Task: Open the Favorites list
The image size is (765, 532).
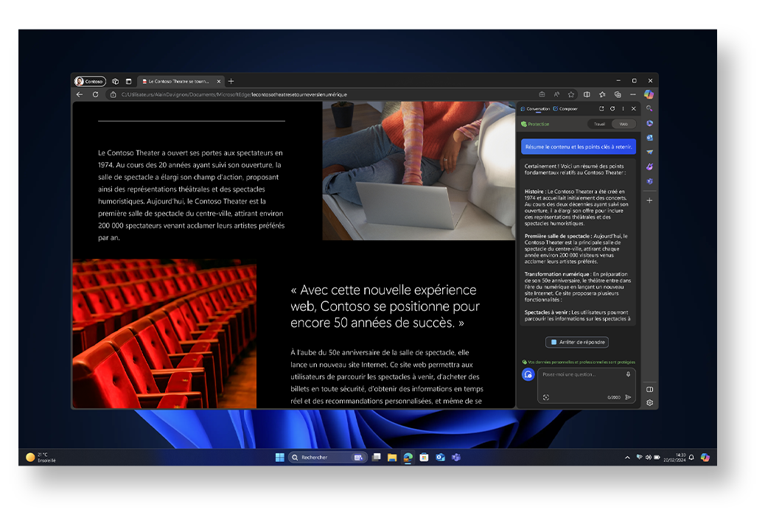Action: (603, 94)
